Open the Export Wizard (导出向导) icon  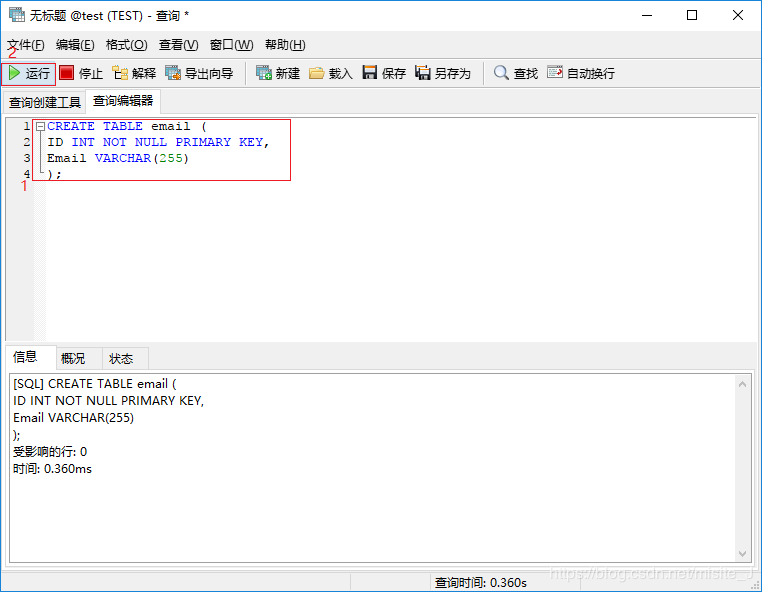click(x=173, y=73)
